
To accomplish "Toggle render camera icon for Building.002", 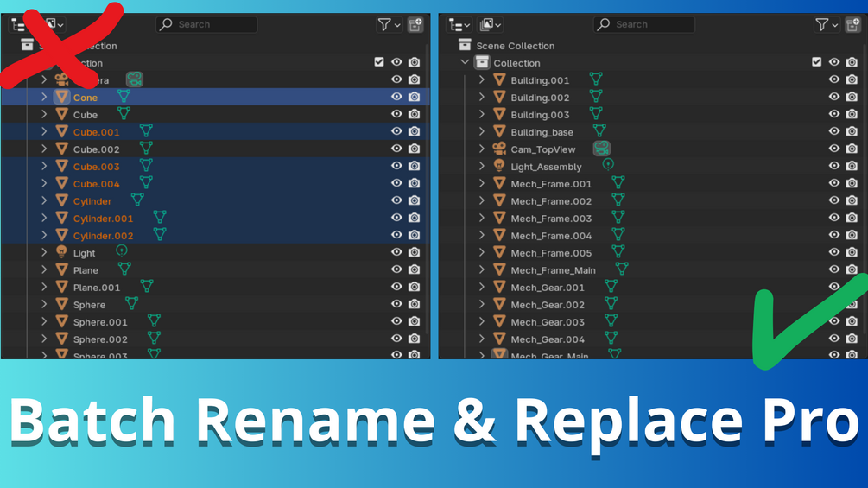I will point(852,97).
